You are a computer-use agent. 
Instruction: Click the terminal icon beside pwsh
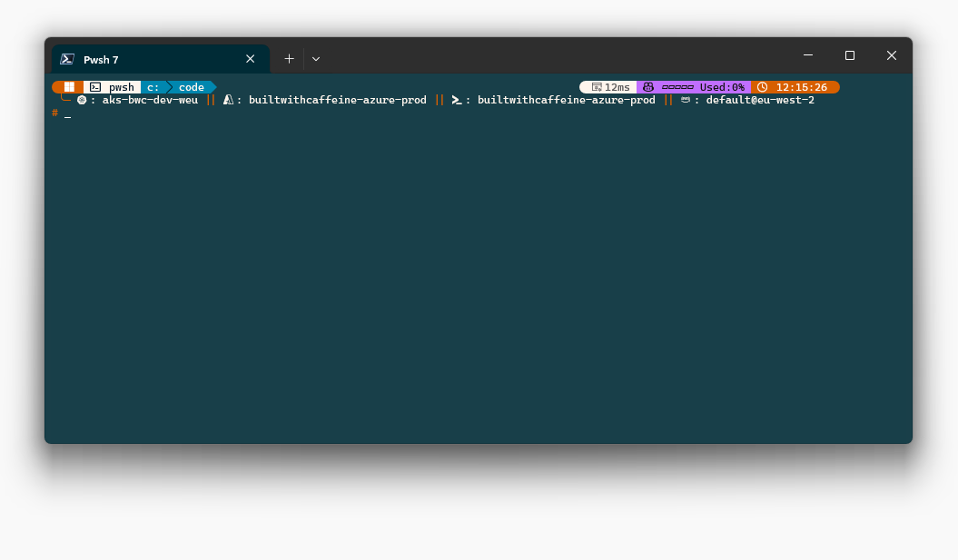click(x=95, y=87)
